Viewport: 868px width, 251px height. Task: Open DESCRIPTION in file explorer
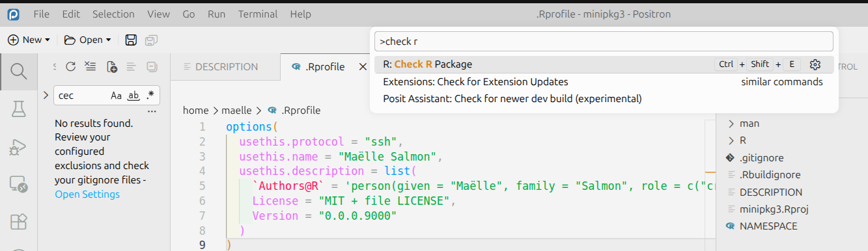[771, 192]
